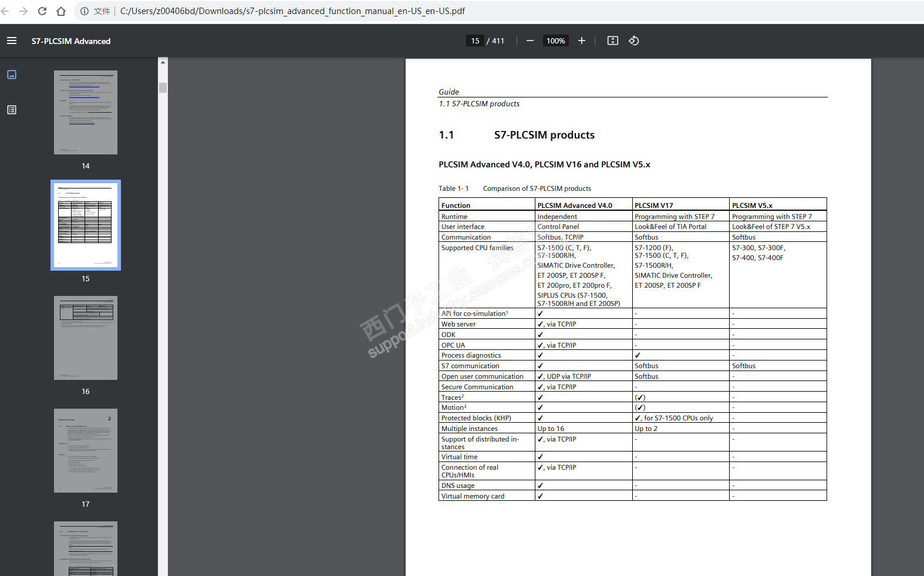Open the browser home page
The image size is (924, 576).
coord(61,11)
